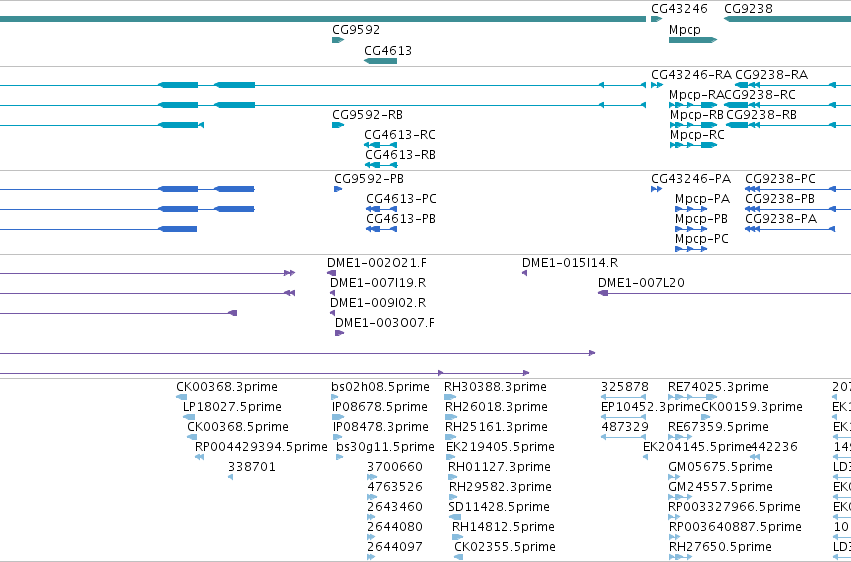Select feature 4763526
Viewport: 851px width, 562px height.
tap(395, 488)
